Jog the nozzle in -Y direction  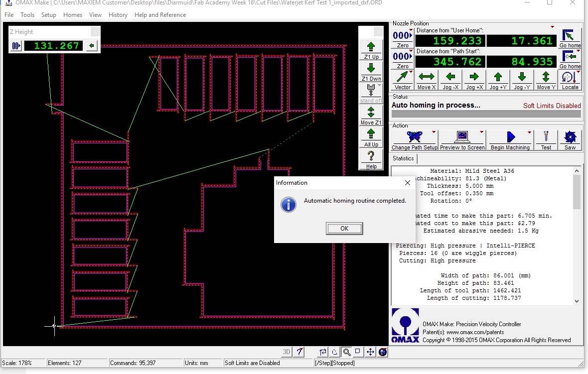(x=522, y=80)
